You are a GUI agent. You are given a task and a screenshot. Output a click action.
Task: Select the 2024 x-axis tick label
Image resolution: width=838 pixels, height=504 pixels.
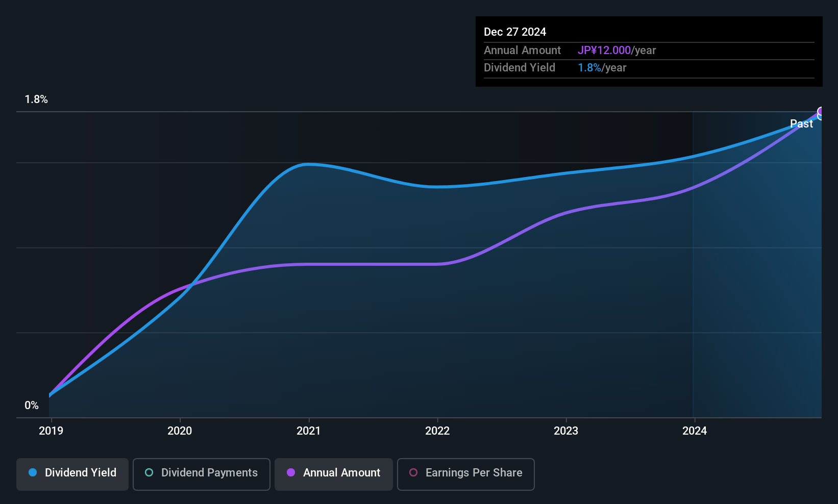pos(695,431)
